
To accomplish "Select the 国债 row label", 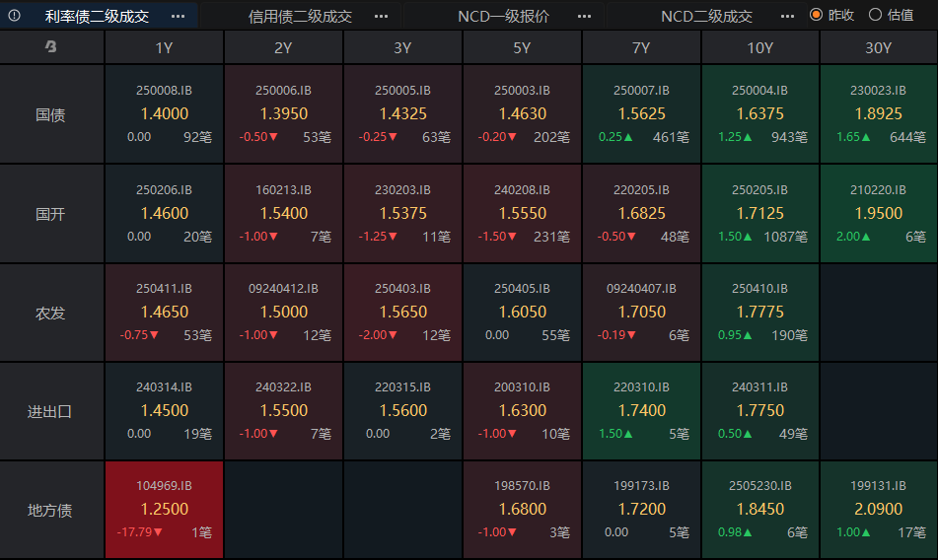I will (51, 114).
